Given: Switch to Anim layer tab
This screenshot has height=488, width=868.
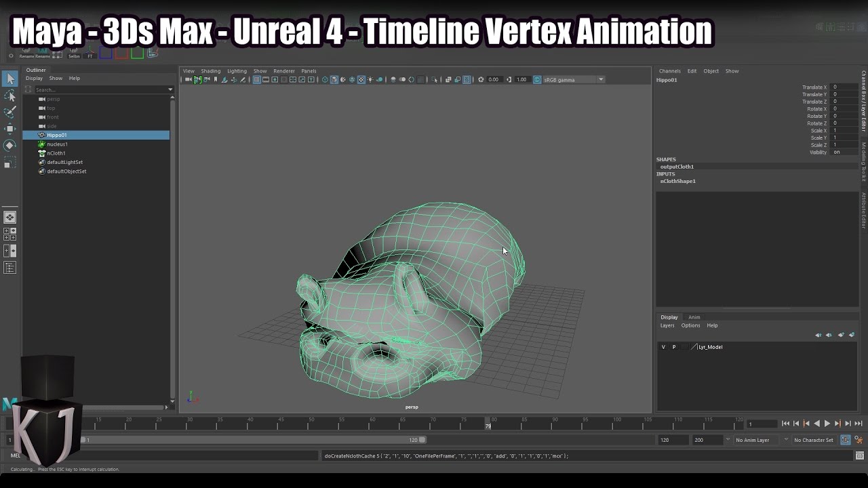Looking at the screenshot, I should [694, 317].
